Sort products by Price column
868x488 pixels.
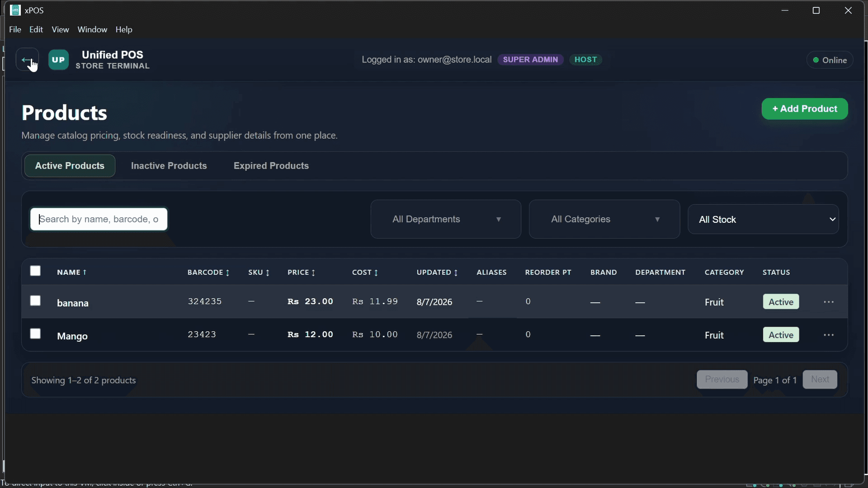click(301, 272)
